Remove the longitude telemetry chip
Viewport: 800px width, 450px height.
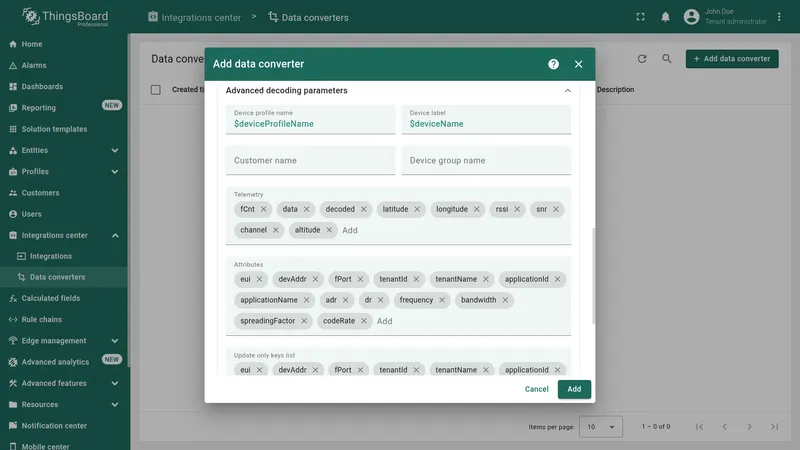[x=476, y=209]
